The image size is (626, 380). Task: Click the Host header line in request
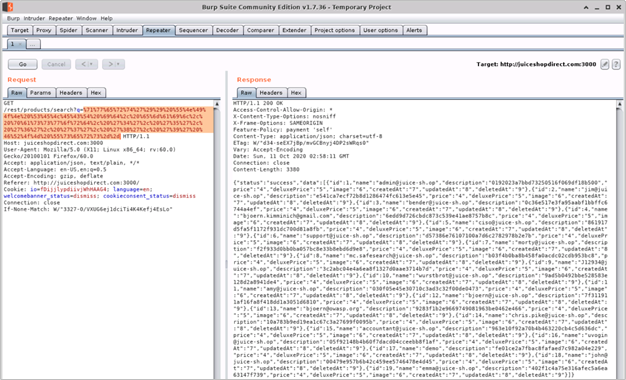click(x=53, y=143)
